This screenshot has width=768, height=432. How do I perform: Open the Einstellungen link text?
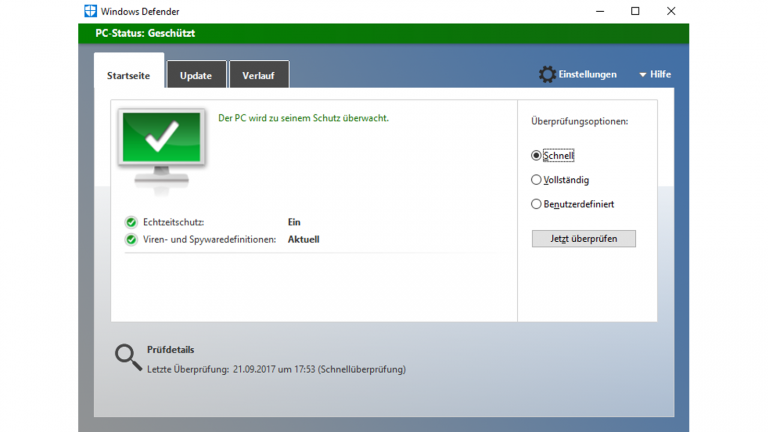(588, 74)
